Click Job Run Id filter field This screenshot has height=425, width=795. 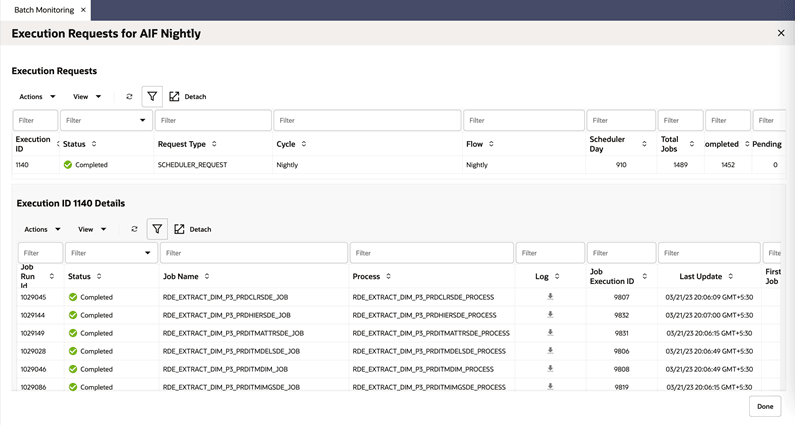pos(41,253)
